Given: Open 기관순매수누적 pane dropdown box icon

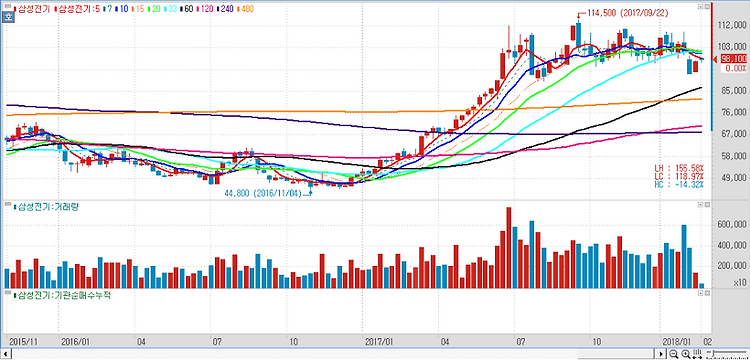Looking at the screenshot, I should tap(700, 293).
